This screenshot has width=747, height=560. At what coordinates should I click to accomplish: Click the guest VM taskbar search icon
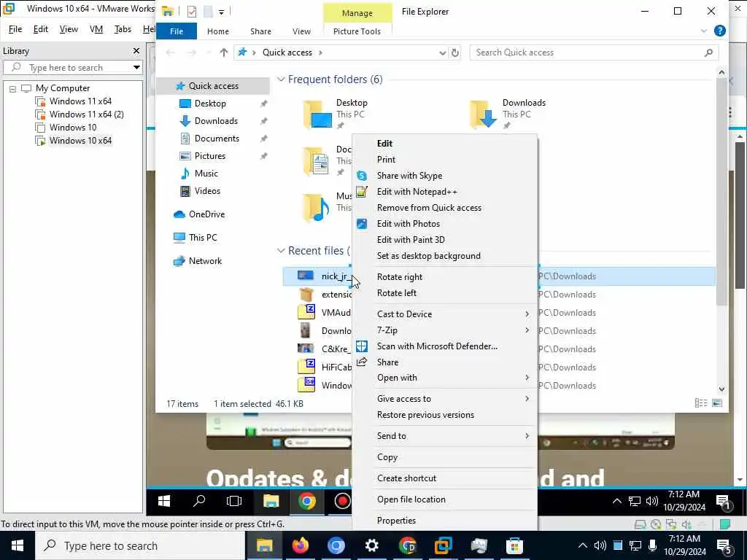[199, 501]
